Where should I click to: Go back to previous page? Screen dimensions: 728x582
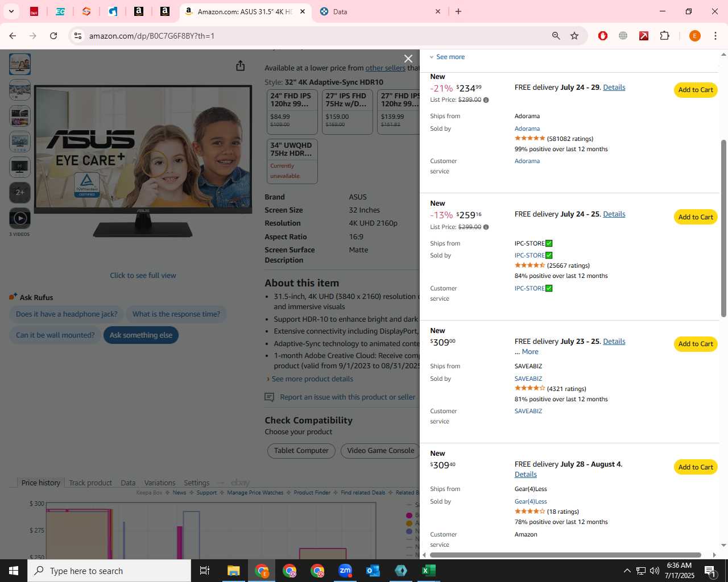[x=13, y=36]
